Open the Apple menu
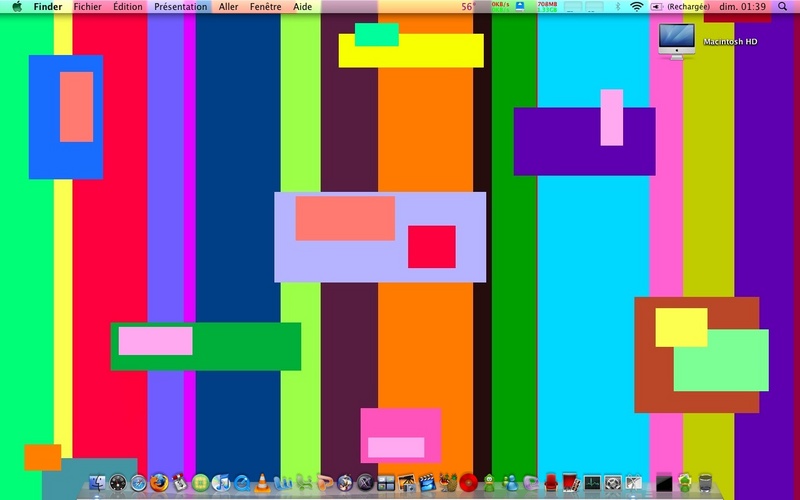Screen dimensions: 800x500 tap(17, 7)
